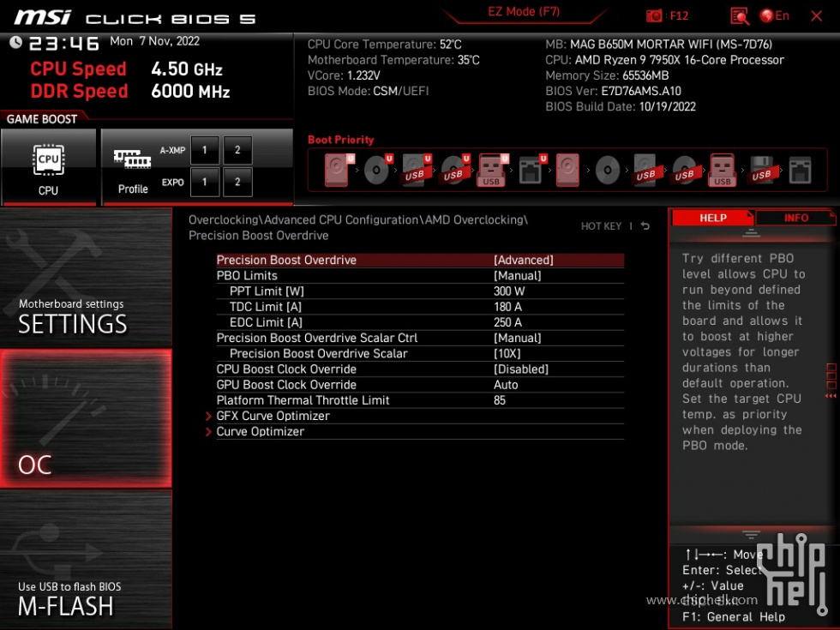Click the BIOS Mode CSM/UEFI text

[x=368, y=91]
